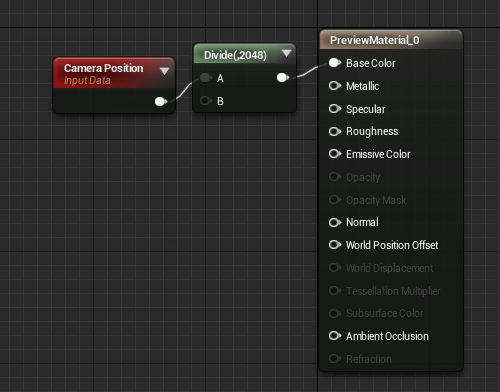Select the Divide(,2048) node title
Screen dimensions: 500x392
click(x=235, y=55)
